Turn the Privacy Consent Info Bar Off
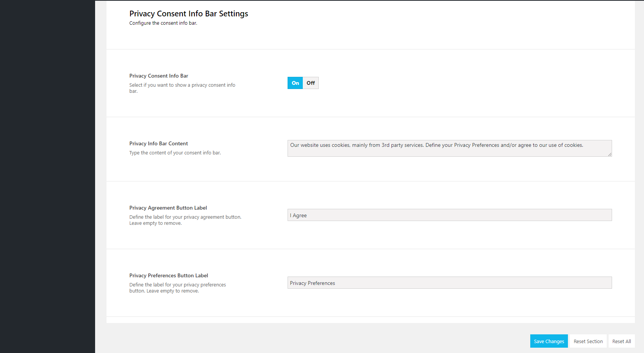Image resolution: width=644 pixels, height=353 pixels. (x=310, y=83)
